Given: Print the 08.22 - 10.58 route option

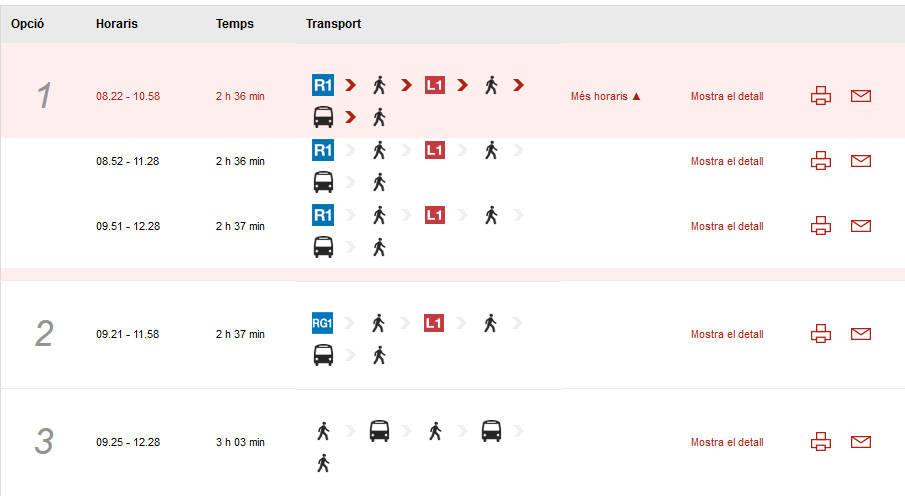Looking at the screenshot, I should click(x=821, y=96).
